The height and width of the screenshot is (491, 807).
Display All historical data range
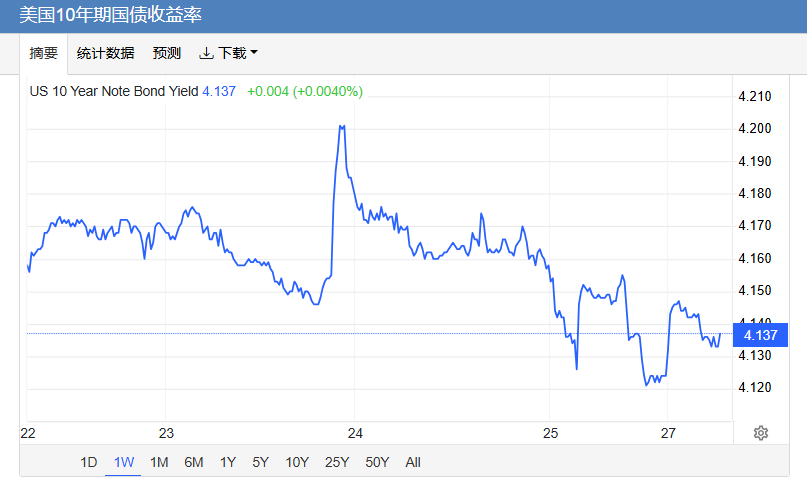coord(413,462)
